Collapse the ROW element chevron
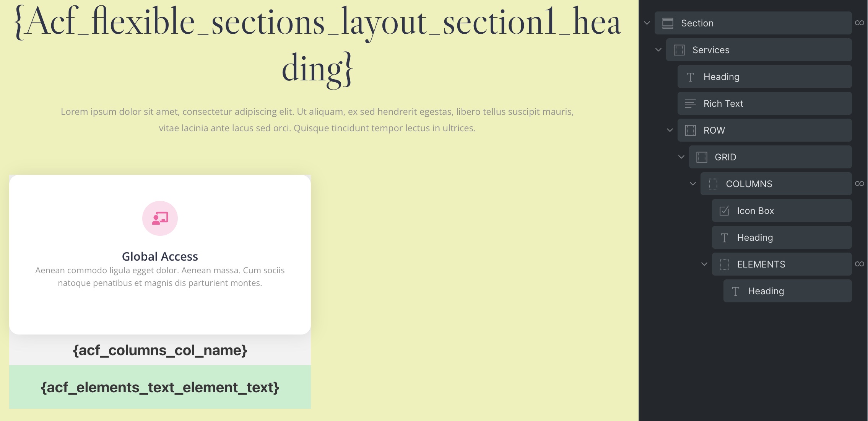Viewport: 868px width, 421px height. 670,130
